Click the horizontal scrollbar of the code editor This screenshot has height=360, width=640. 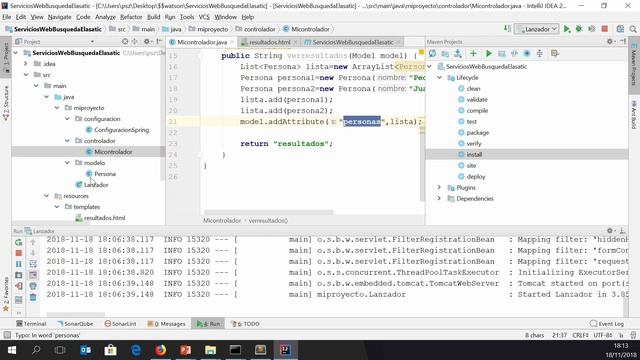tap(268, 212)
